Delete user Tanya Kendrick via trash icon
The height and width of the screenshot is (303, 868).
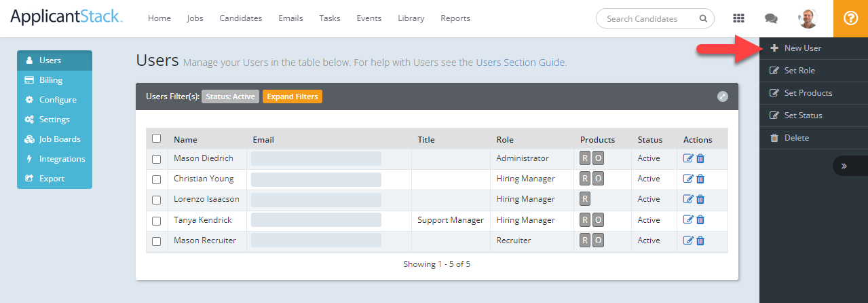700,219
